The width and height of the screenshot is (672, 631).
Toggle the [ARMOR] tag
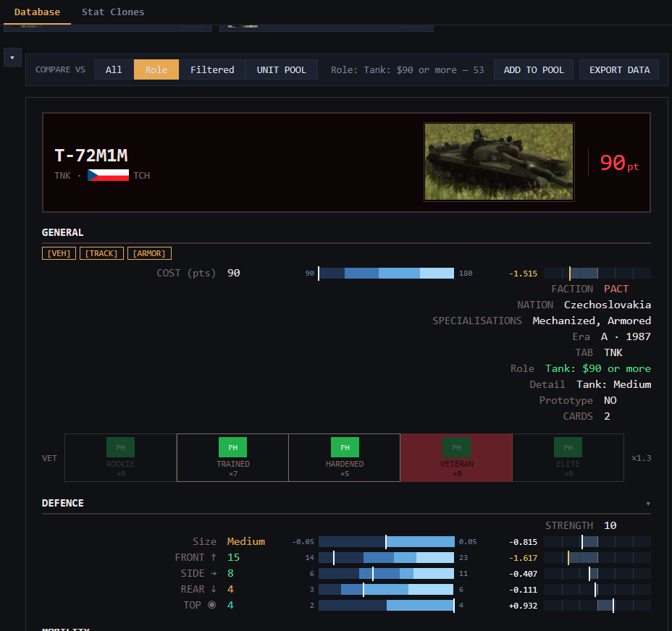[x=149, y=253]
